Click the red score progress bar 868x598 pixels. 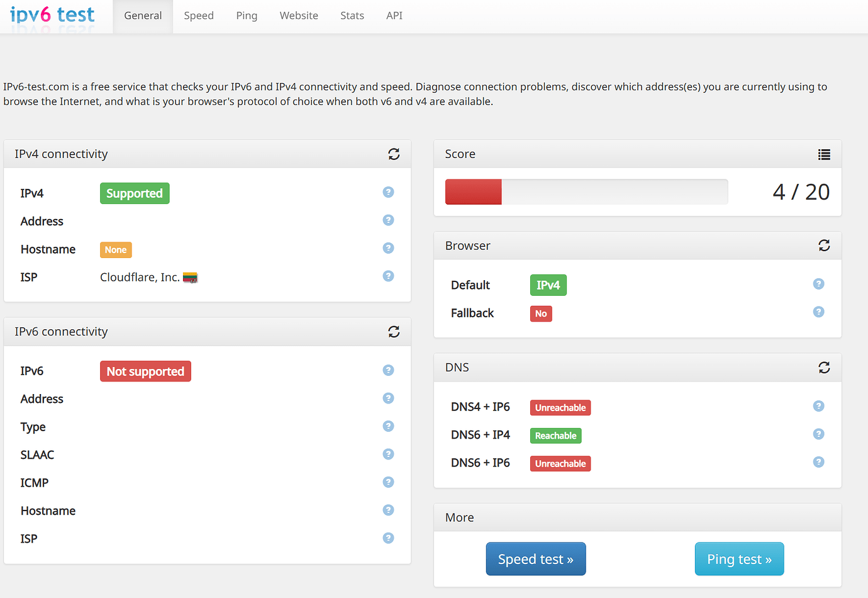(x=474, y=192)
